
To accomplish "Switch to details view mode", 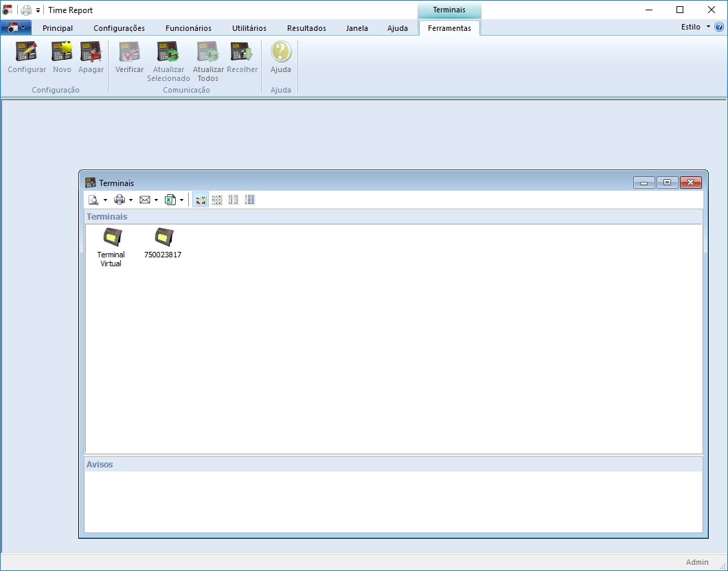I will click(x=250, y=200).
